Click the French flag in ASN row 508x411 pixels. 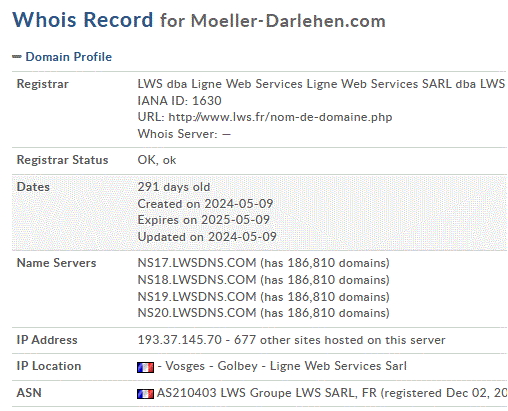(145, 394)
